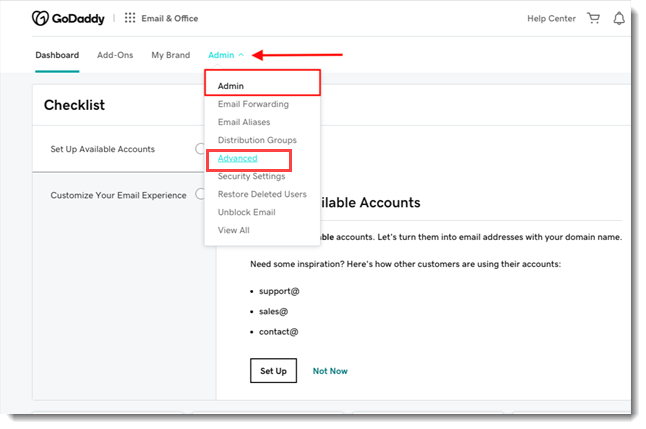Viewport: 646px width, 429px height.
Task: Collapse the Admin dropdown chevron
Action: (241, 55)
